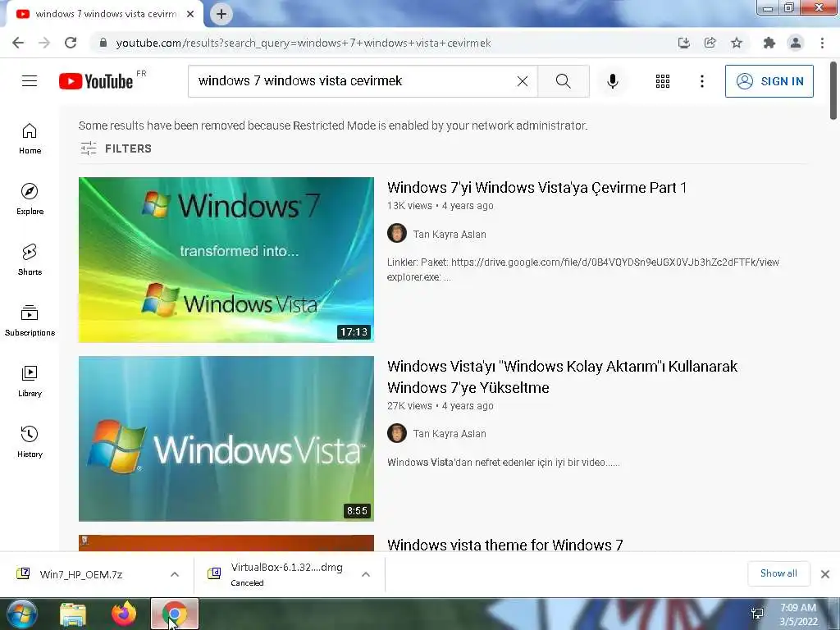The height and width of the screenshot is (630, 840).
Task: Select the windows 7 windows vista tab
Action: 104,14
